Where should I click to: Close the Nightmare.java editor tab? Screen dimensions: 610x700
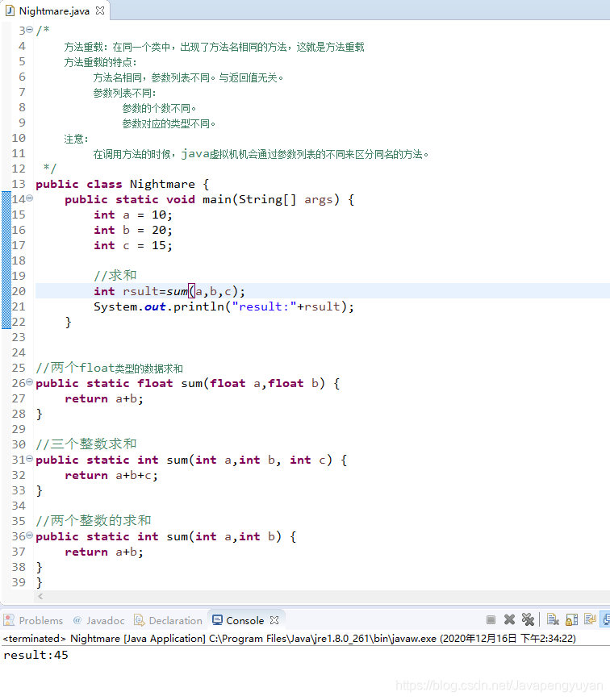(100, 10)
